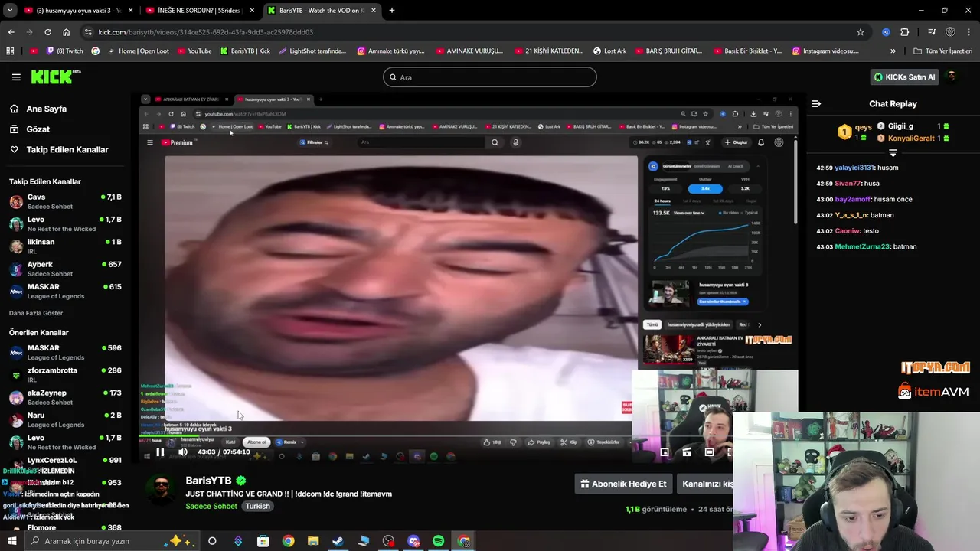Mute the Kick player volume
Viewport: 980px width, 551px height.
click(x=183, y=452)
